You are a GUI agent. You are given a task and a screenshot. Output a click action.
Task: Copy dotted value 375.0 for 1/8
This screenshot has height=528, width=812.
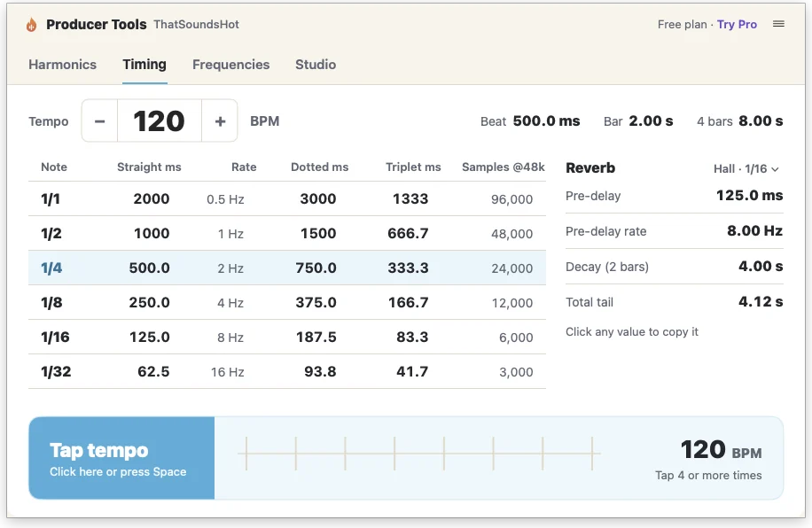[316, 303]
